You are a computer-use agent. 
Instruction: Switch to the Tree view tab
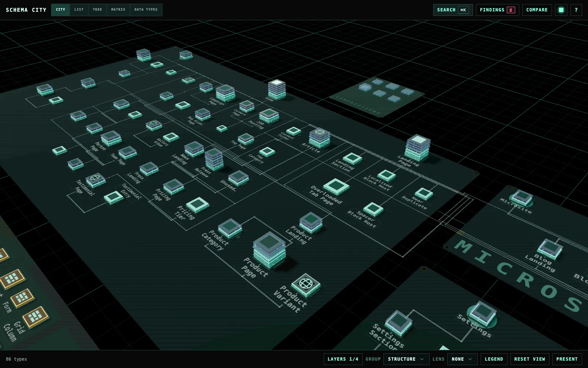click(97, 10)
